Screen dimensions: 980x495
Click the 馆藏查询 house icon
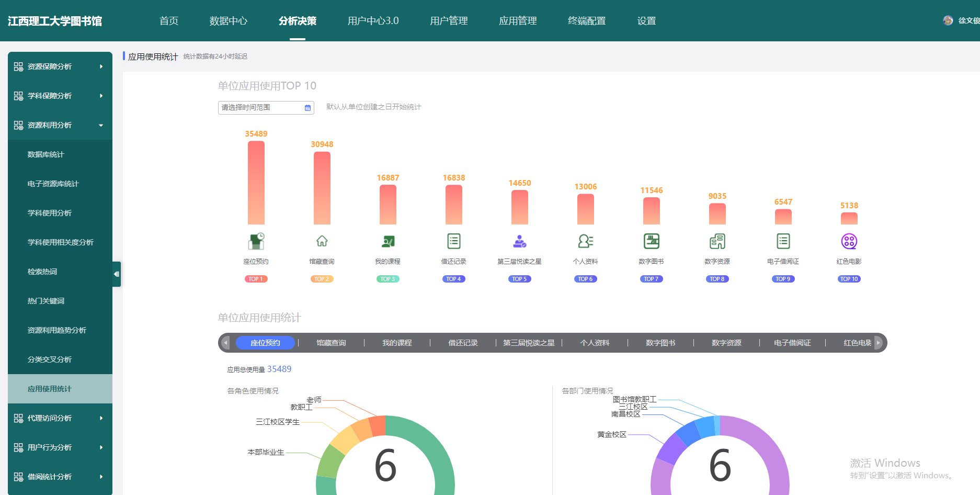pos(322,241)
